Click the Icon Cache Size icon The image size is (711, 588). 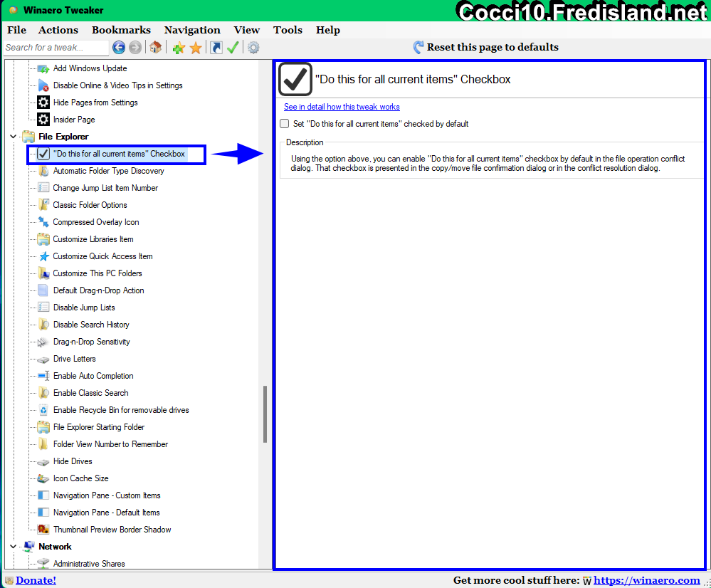[x=43, y=478]
